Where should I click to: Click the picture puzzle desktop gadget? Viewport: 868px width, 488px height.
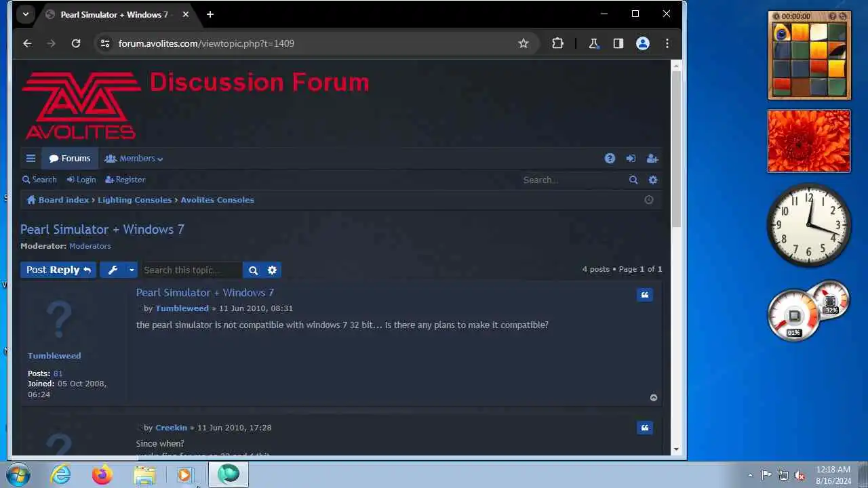click(809, 55)
